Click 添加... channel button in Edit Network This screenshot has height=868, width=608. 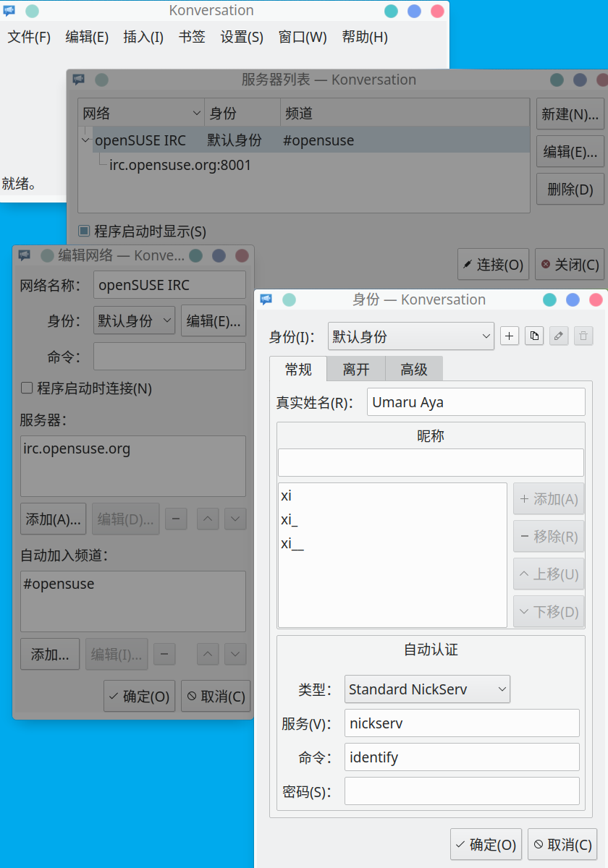(50, 654)
